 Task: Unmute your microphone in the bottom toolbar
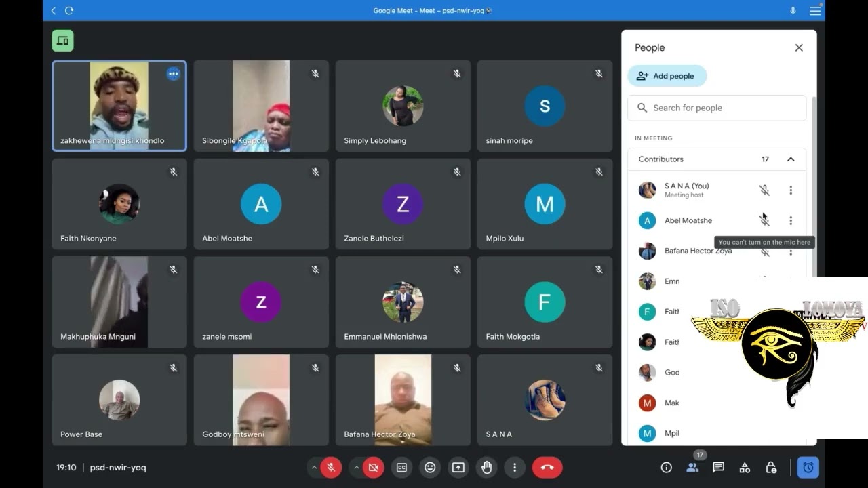pyautogui.click(x=331, y=467)
